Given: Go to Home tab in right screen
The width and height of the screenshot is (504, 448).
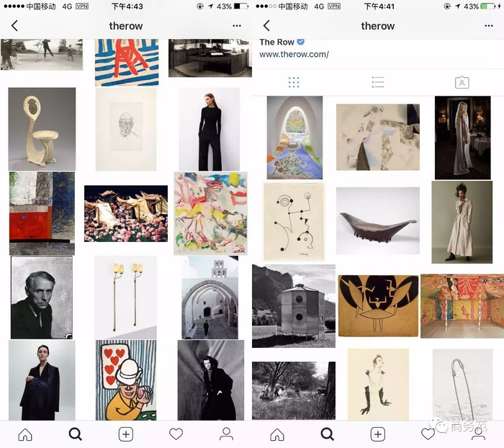Looking at the screenshot, I should click(x=277, y=434).
